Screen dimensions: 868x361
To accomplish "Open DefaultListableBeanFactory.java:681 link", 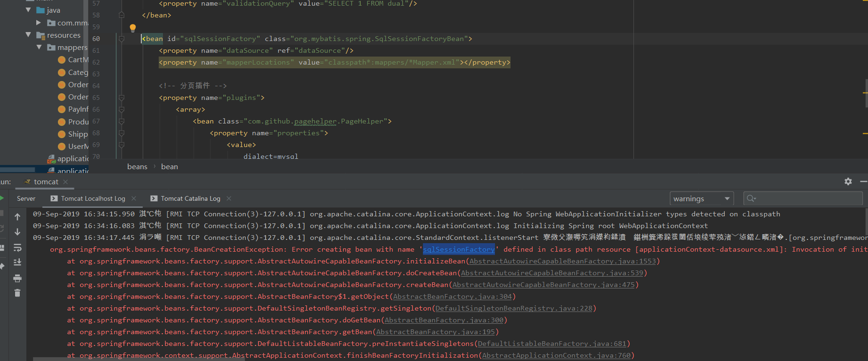I will (x=552, y=344).
